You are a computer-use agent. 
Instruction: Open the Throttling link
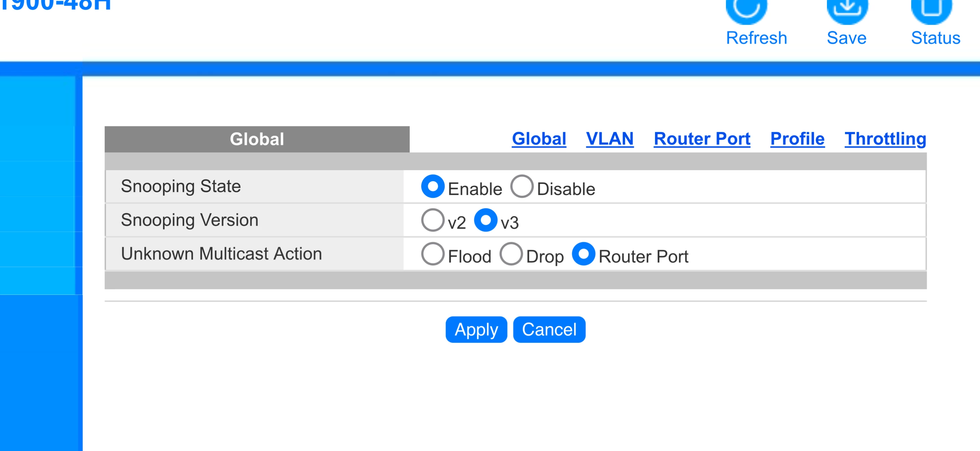tap(885, 139)
